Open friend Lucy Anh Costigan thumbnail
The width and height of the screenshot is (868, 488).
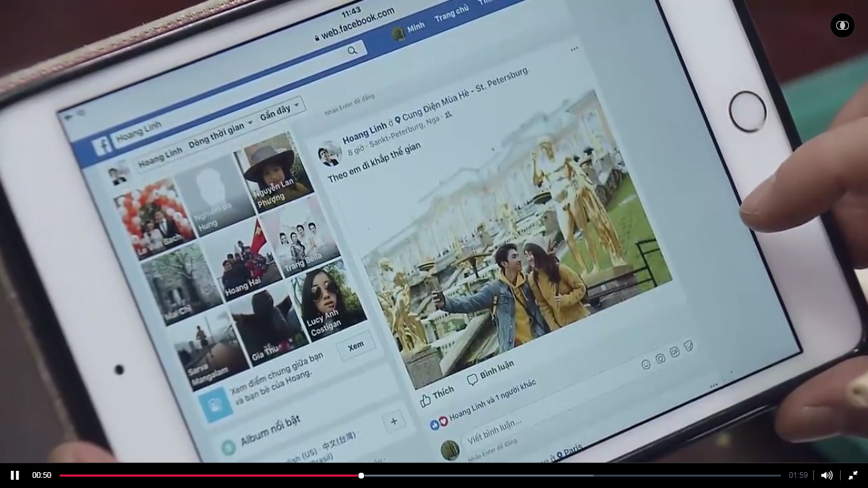pos(329,299)
